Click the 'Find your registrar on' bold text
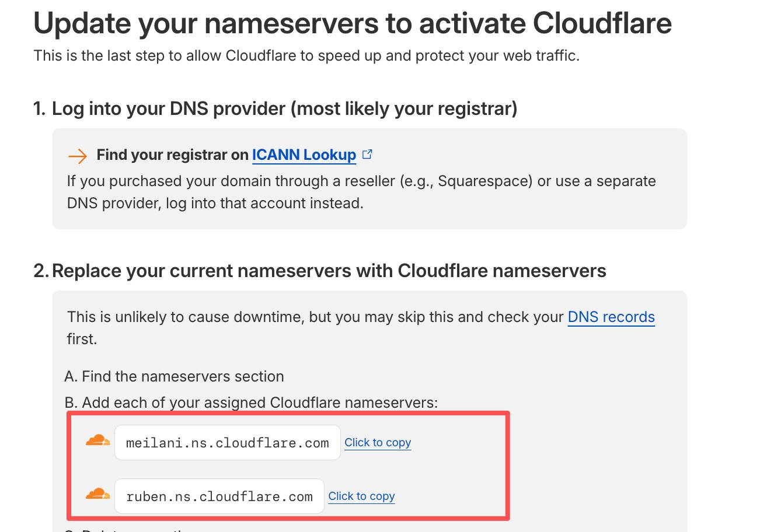The height and width of the screenshot is (532, 760). point(173,155)
